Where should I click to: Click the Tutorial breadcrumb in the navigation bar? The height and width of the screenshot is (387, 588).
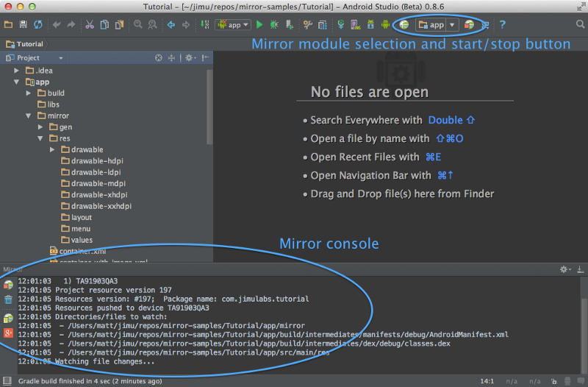tap(25, 44)
